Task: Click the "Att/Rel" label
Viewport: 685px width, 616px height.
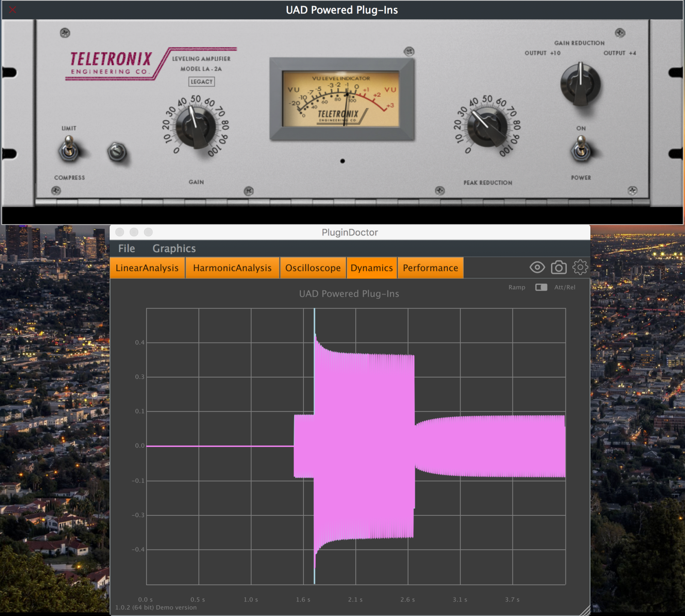Action: click(565, 287)
